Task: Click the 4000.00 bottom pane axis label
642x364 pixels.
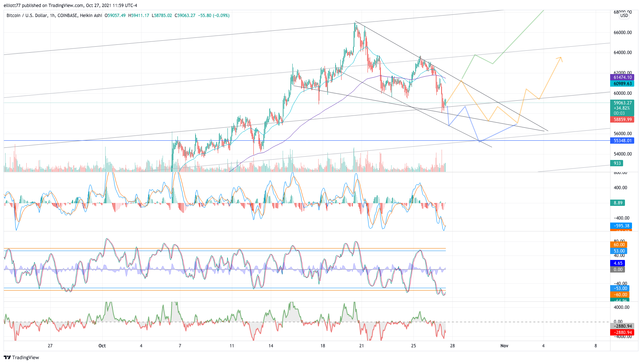Action: (x=622, y=307)
